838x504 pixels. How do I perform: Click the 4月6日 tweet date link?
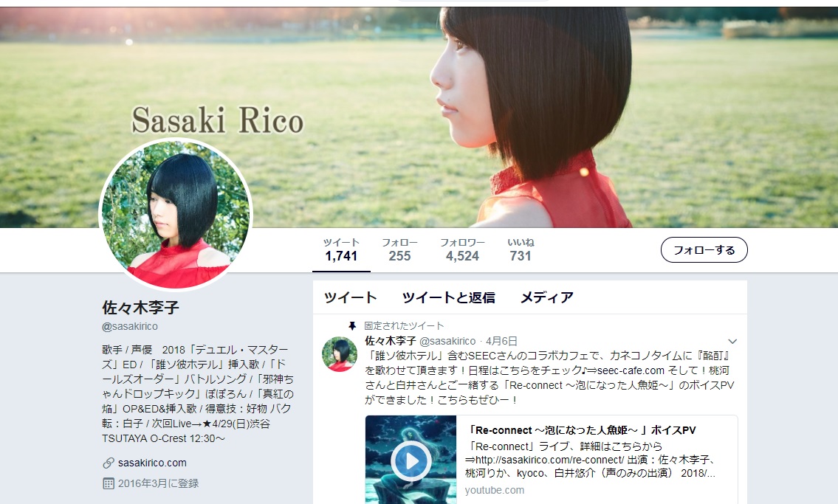pos(501,341)
